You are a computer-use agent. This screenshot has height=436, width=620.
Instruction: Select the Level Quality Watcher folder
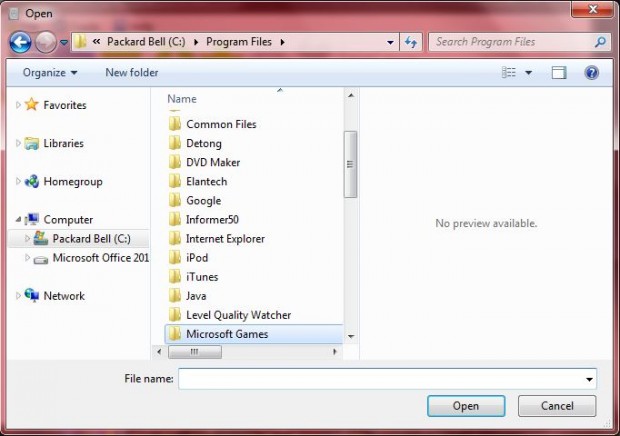pos(238,315)
